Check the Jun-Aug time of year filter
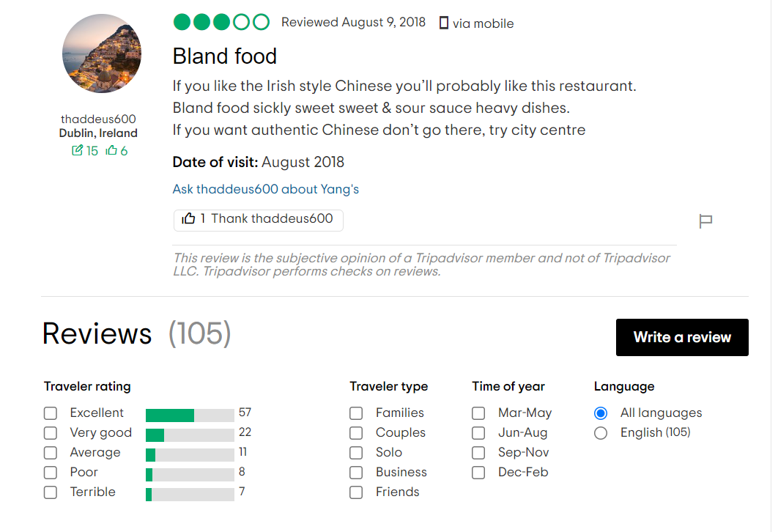 tap(478, 432)
